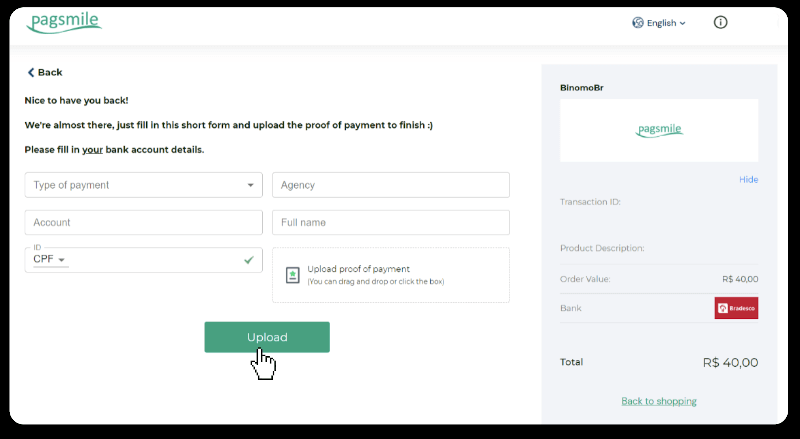Click the back arrow chevron
This screenshot has height=439, width=800.
click(x=31, y=72)
